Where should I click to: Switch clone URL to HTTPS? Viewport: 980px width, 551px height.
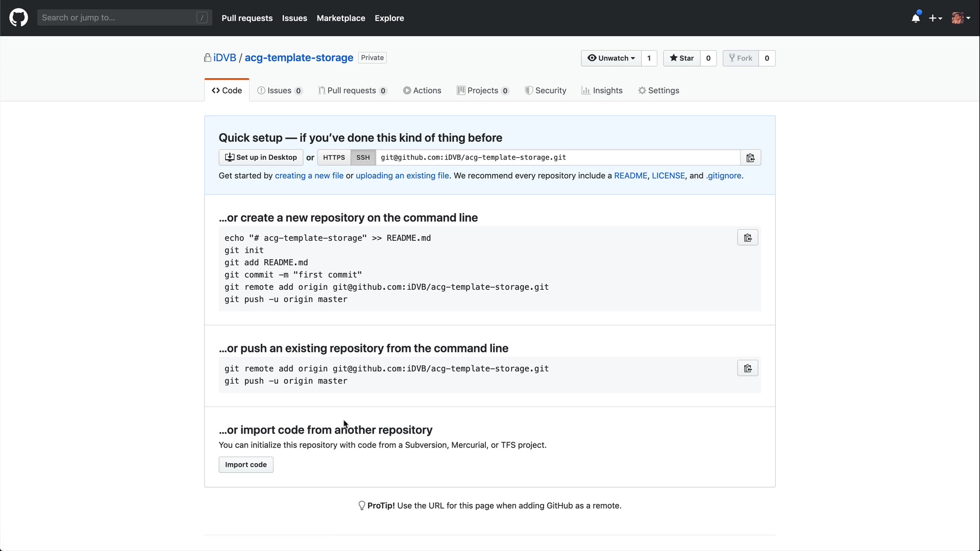[x=334, y=158]
